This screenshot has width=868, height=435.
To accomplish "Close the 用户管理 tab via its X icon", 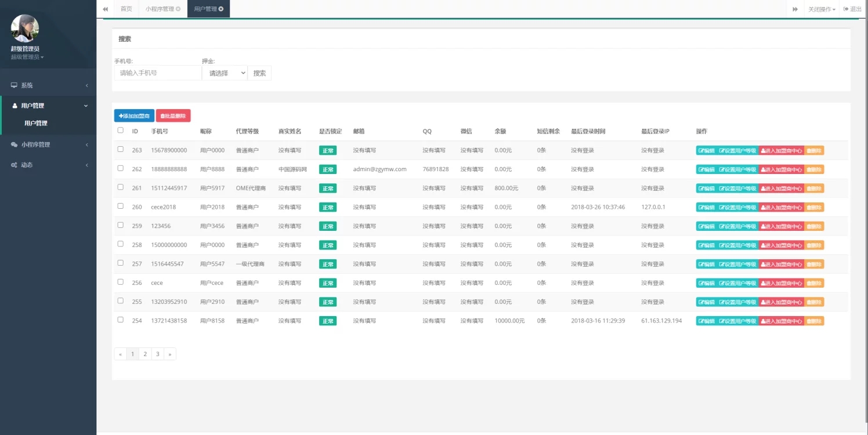I will pyautogui.click(x=221, y=9).
